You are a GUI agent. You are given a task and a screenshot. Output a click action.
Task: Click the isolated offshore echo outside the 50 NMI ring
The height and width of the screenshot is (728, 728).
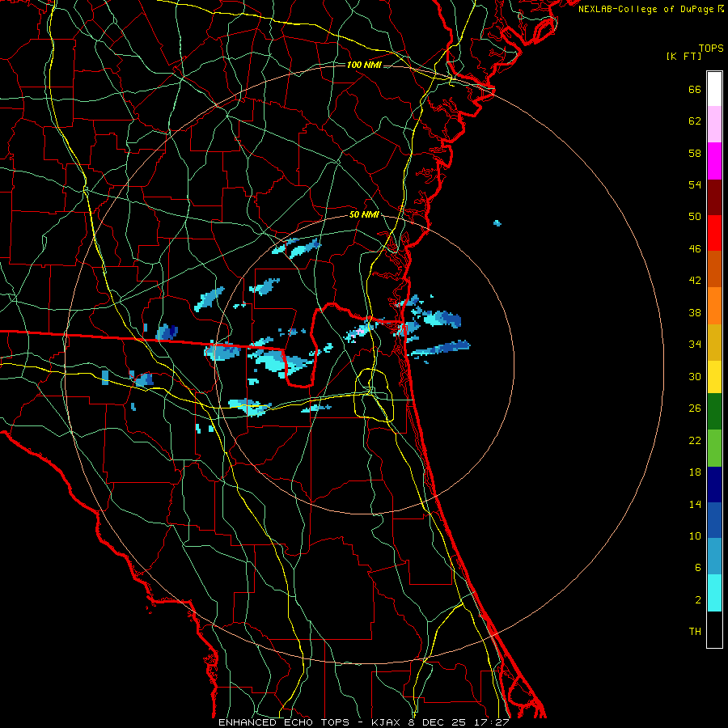point(497,223)
